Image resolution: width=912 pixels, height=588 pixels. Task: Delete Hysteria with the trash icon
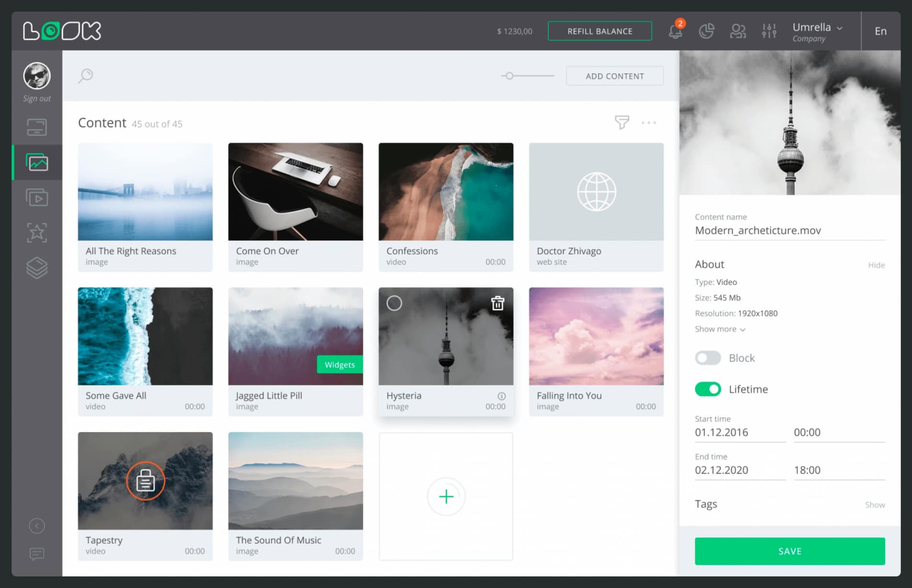(497, 303)
